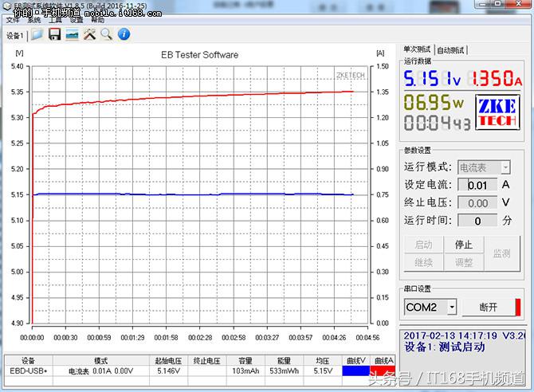Click the save chart image icon
The height and width of the screenshot is (392, 534).
(72, 34)
